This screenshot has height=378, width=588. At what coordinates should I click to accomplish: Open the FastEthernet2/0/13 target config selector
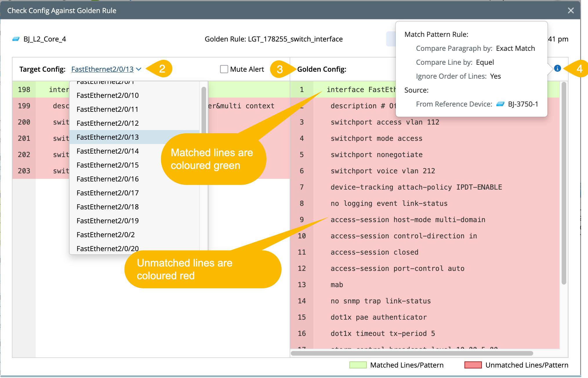click(x=102, y=69)
